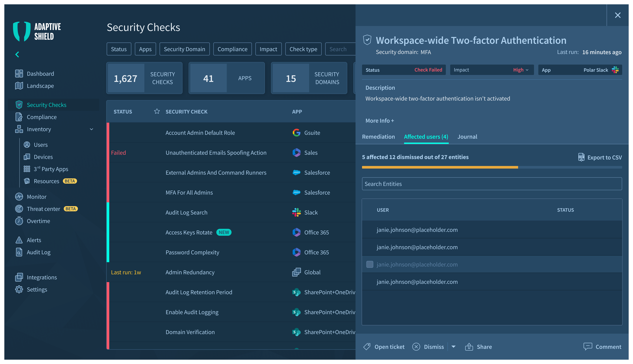Click the Adaptive Shield logo

37,32
